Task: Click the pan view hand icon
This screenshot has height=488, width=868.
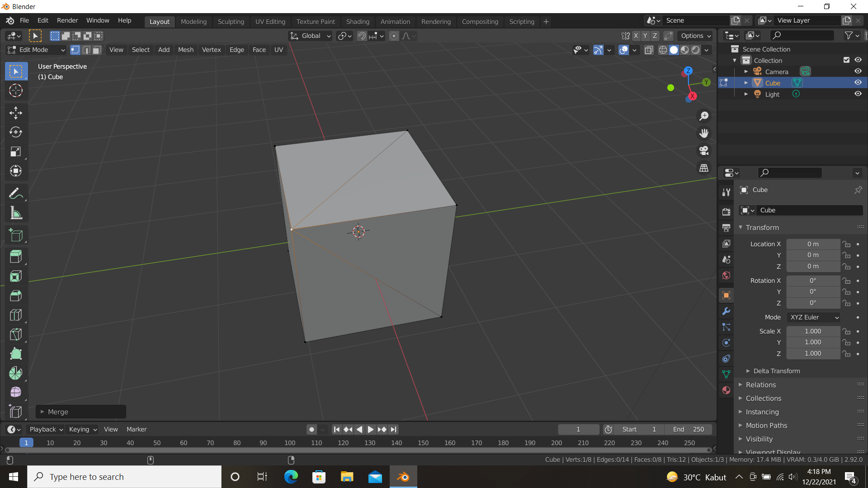Action: tap(704, 133)
